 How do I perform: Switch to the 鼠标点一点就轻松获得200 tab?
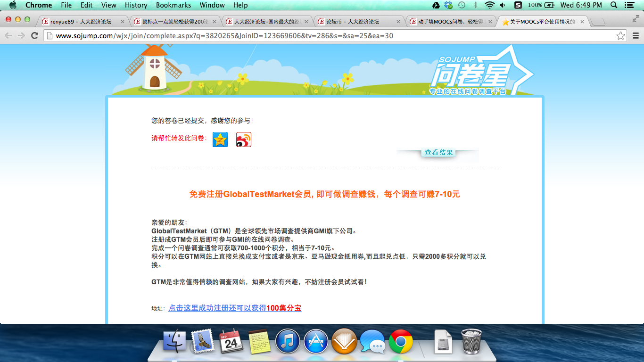pyautogui.click(x=174, y=22)
